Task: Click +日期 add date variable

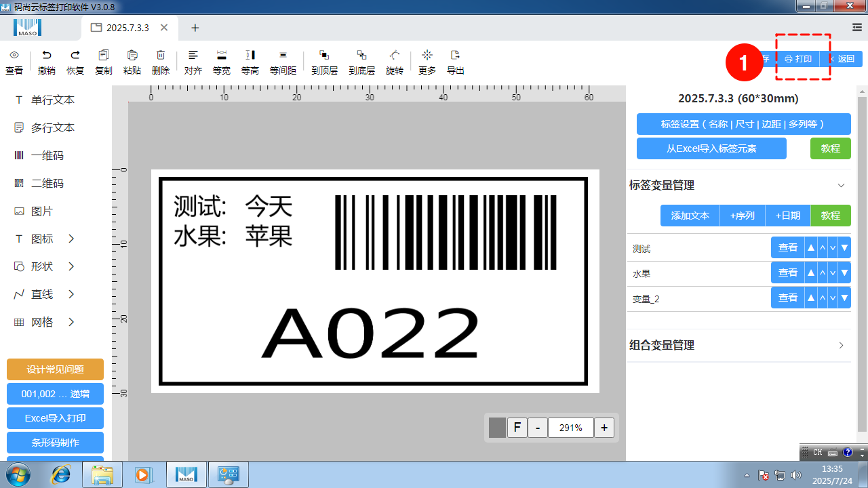Action: point(788,216)
